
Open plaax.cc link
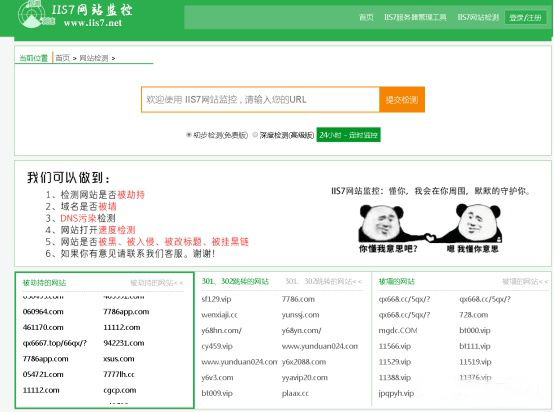pos(295,393)
